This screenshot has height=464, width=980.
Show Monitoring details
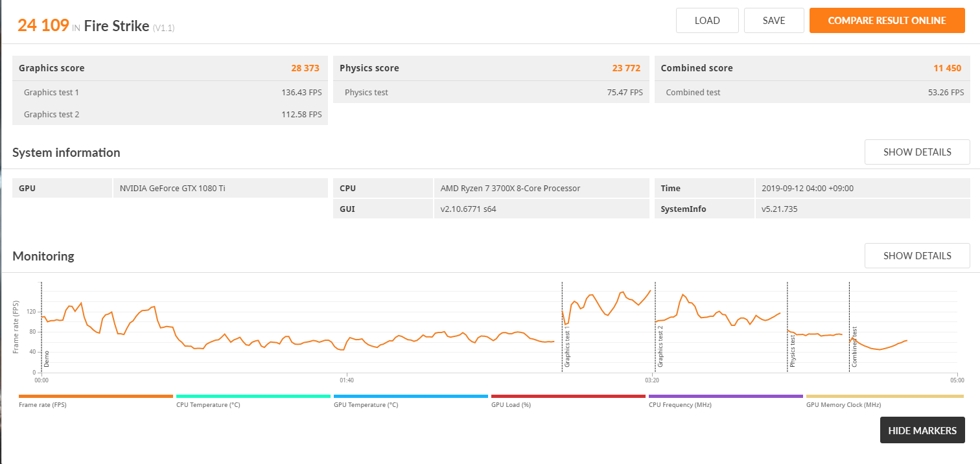coord(917,255)
